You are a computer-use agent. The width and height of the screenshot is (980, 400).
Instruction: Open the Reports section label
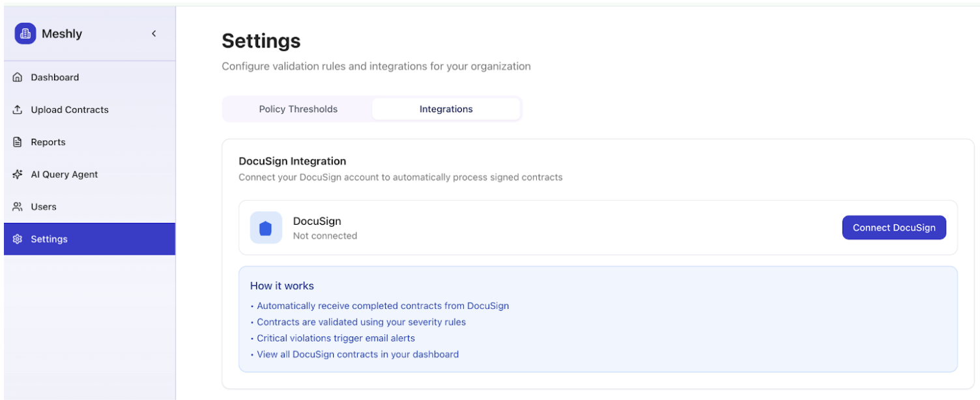[48, 142]
